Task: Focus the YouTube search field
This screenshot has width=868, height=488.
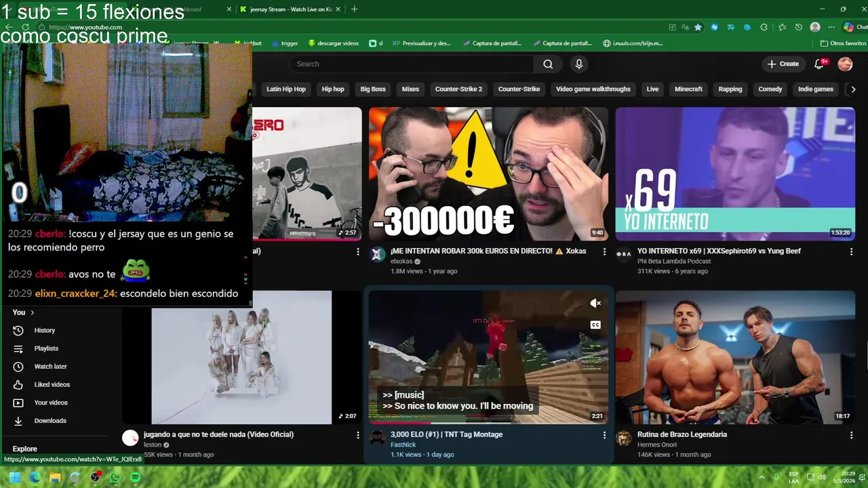Action: pyautogui.click(x=412, y=64)
